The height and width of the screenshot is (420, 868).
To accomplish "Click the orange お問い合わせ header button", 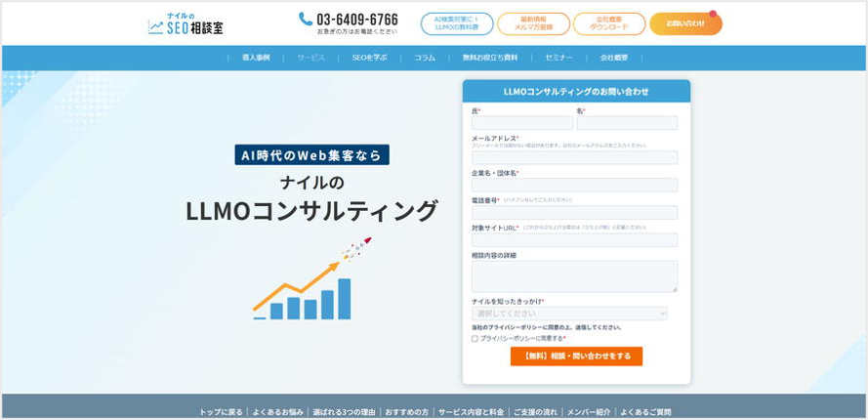I will point(685,23).
